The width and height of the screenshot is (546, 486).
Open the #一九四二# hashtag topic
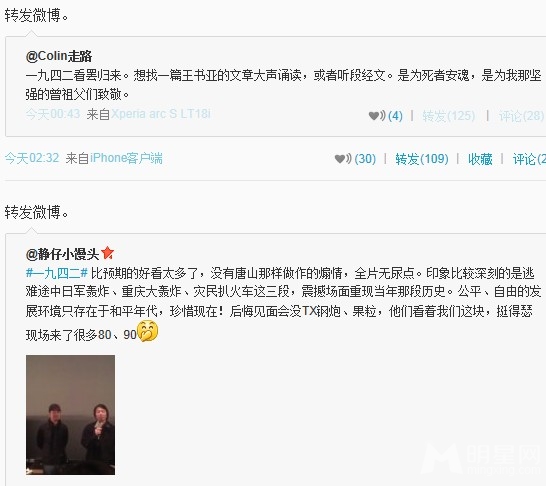tap(57, 273)
